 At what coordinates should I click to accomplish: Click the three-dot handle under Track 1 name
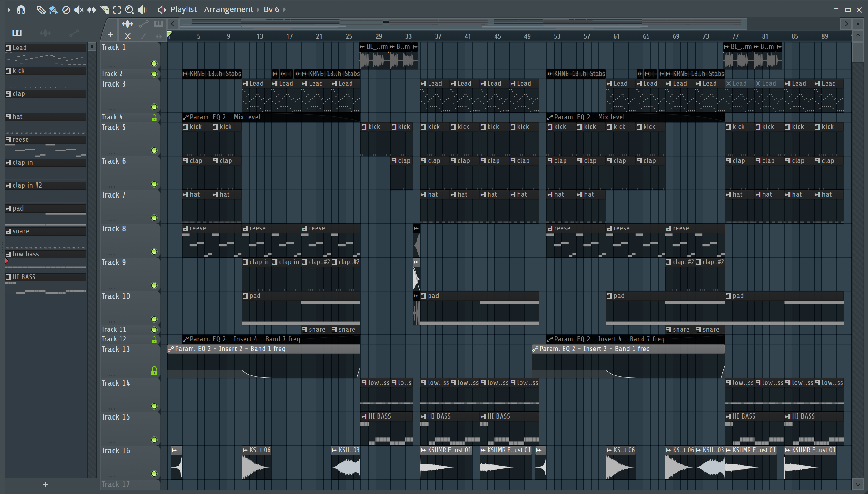(112, 65)
